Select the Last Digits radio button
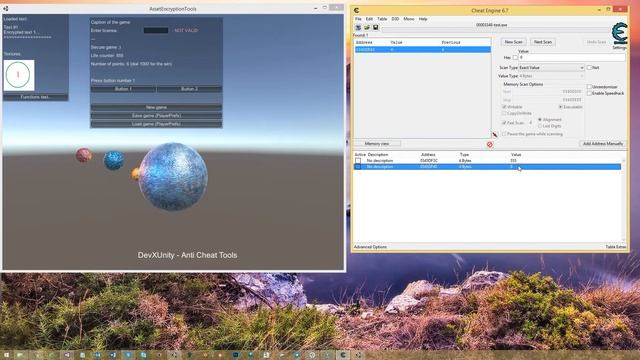 (x=540, y=126)
